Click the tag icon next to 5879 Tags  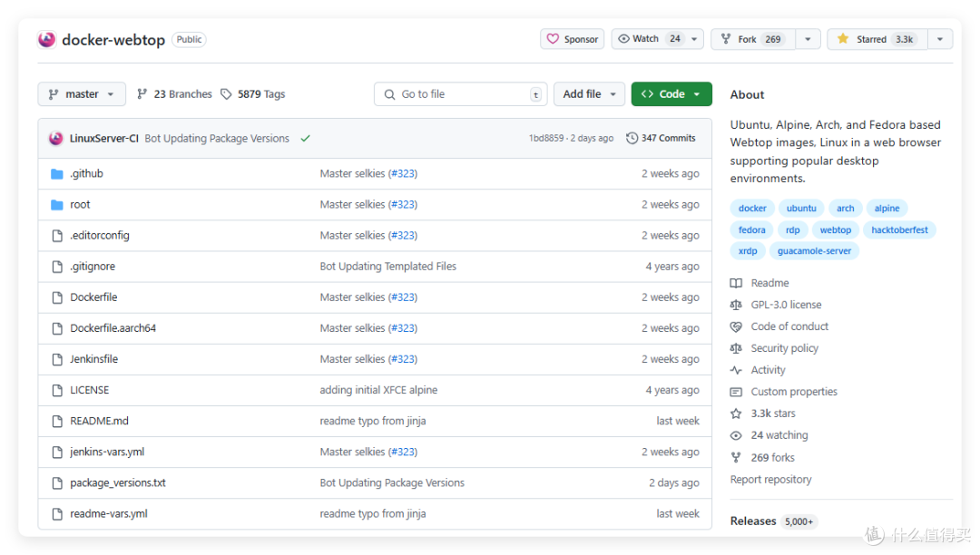pos(226,94)
